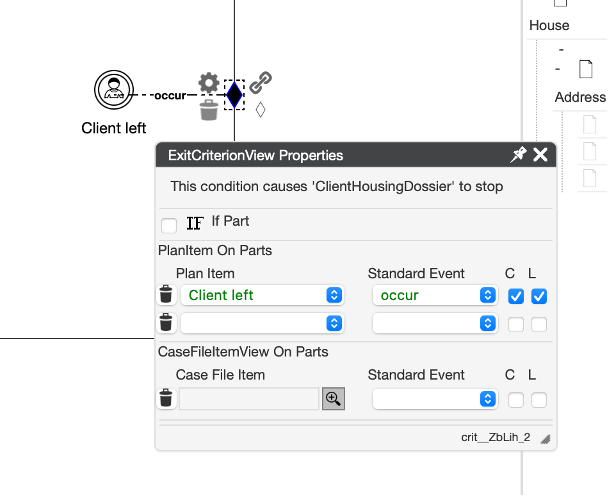The height and width of the screenshot is (496, 608).
Task: Open the case file Standard Event dropdown
Action: coord(434,398)
